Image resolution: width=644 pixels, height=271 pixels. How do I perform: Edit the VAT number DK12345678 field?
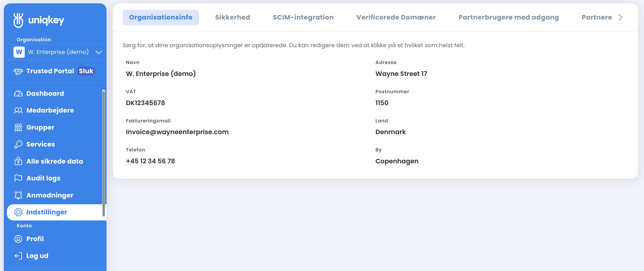(145, 103)
